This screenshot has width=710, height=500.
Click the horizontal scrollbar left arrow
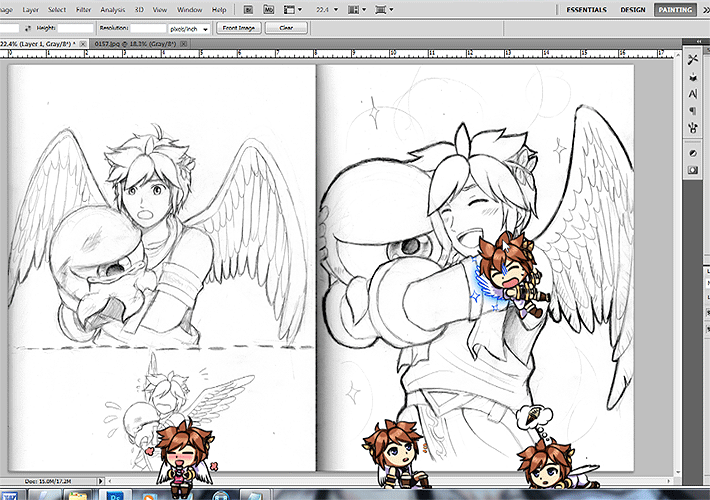coord(110,481)
